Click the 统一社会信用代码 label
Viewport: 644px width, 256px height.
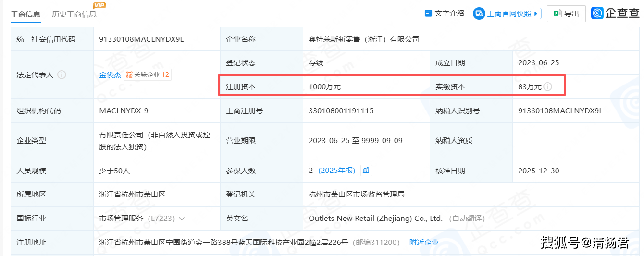tap(46, 39)
